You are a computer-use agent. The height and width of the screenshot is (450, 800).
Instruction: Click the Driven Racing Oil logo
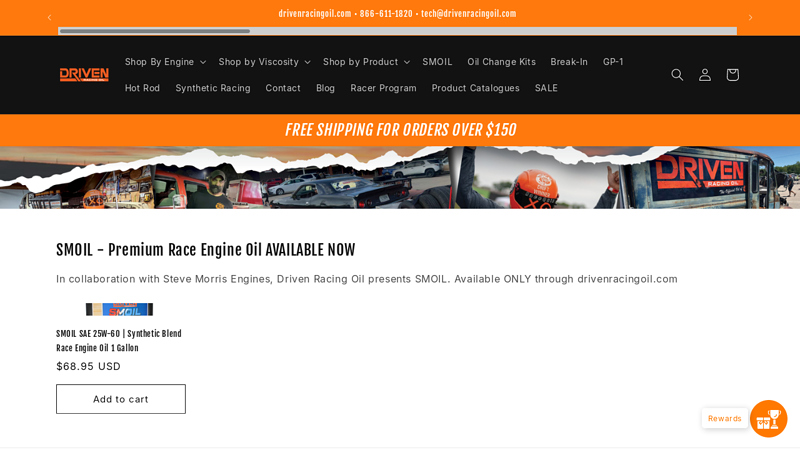click(x=84, y=75)
